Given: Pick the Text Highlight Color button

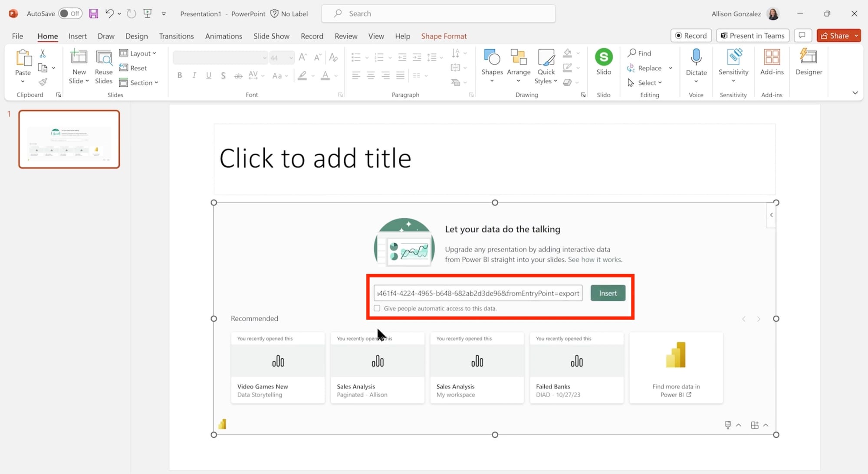Looking at the screenshot, I should (x=302, y=75).
